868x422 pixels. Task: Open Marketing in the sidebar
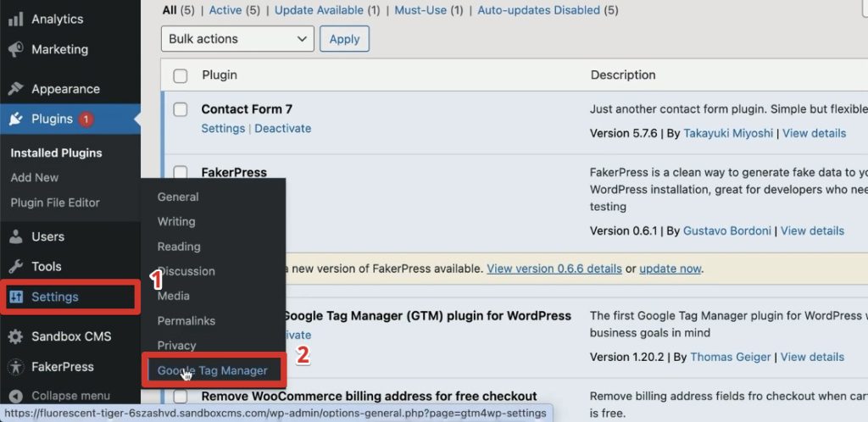pos(60,50)
